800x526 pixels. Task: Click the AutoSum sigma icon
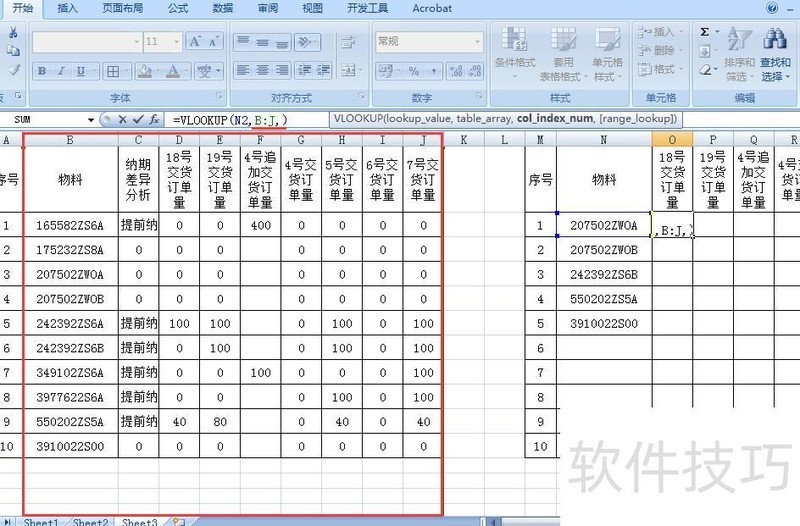(x=705, y=32)
